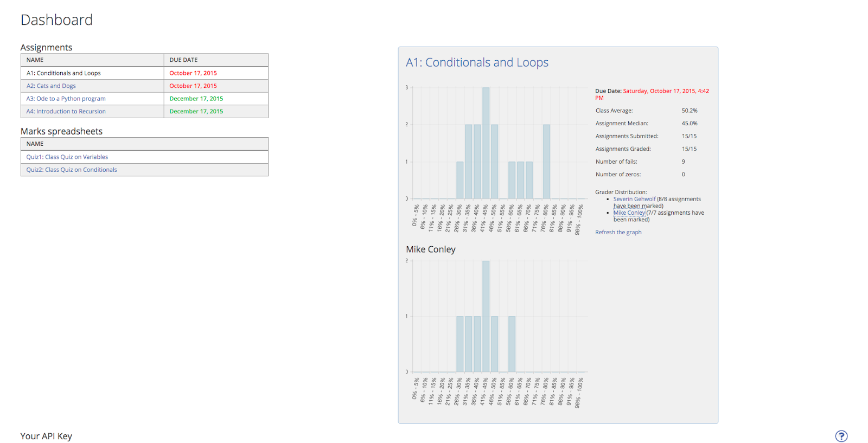This screenshot has width=868, height=443.
Task: Open assignment A2: Cats and Dogs
Action: point(51,86)
